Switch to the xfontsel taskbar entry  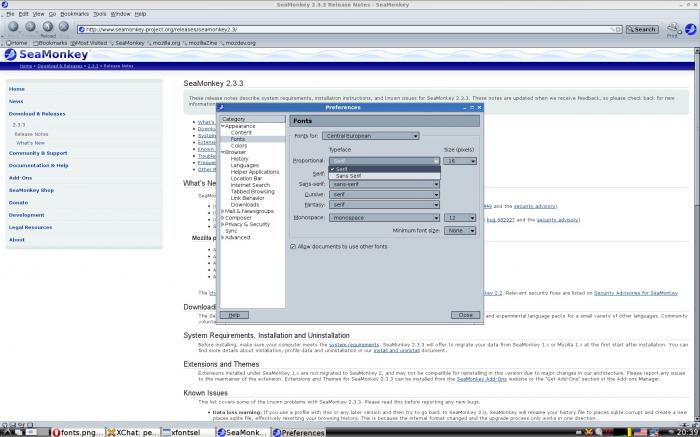click(x=187, y=432)
